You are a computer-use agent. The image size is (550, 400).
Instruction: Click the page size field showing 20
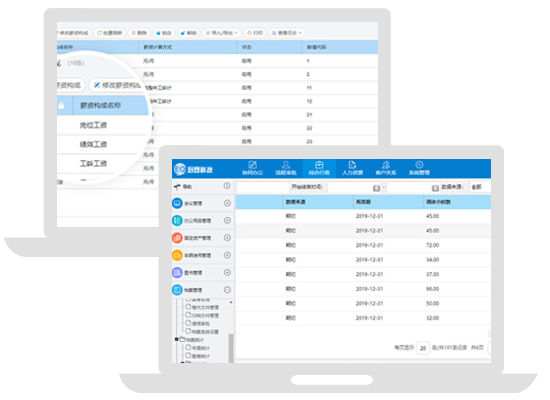pyautogui.click(x=423, y=348)
